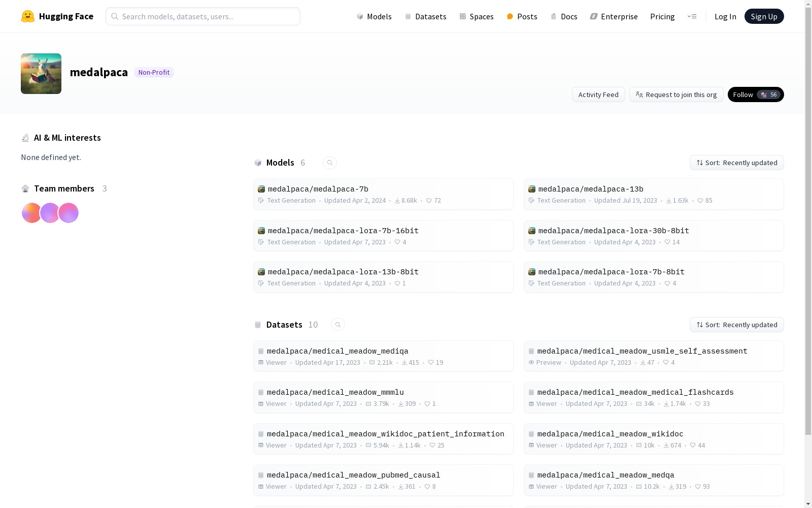The width and height of the screenshot is (812, 508).
Task: Click the Hugging Face logo icon
Action: click(28, 16)
